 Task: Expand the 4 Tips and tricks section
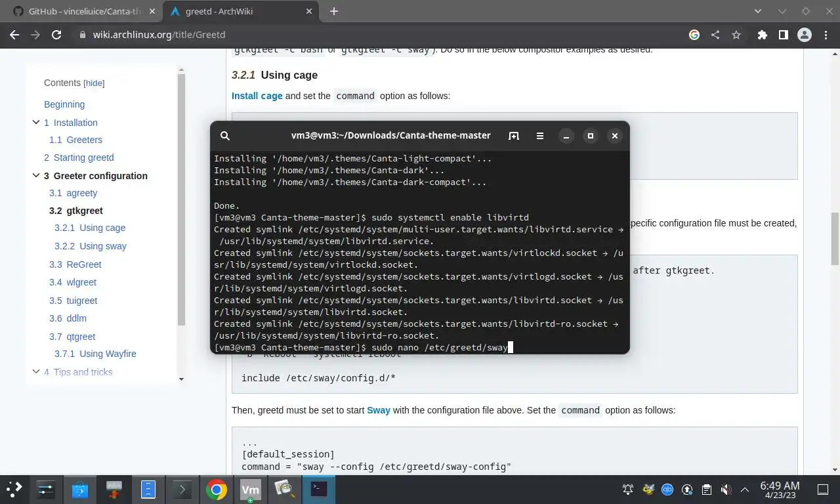point(36,371)
